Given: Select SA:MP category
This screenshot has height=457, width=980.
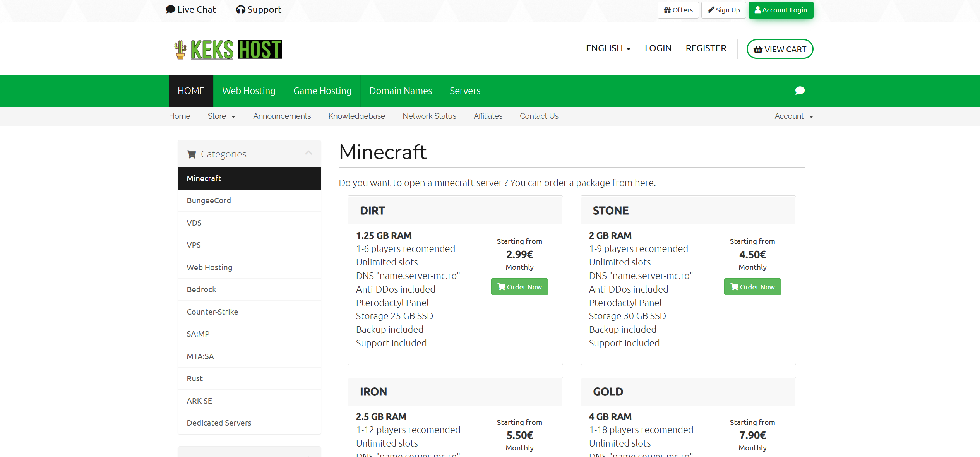Looking at the screenshot, I should pyautogui.click(x=249, y=334).
